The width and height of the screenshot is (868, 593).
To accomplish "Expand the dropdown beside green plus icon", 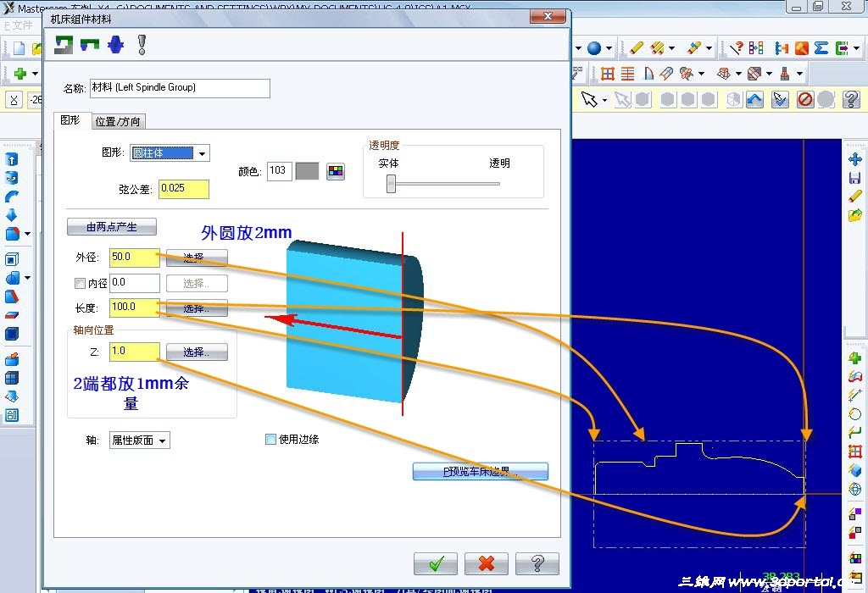I will click(35, 74).
